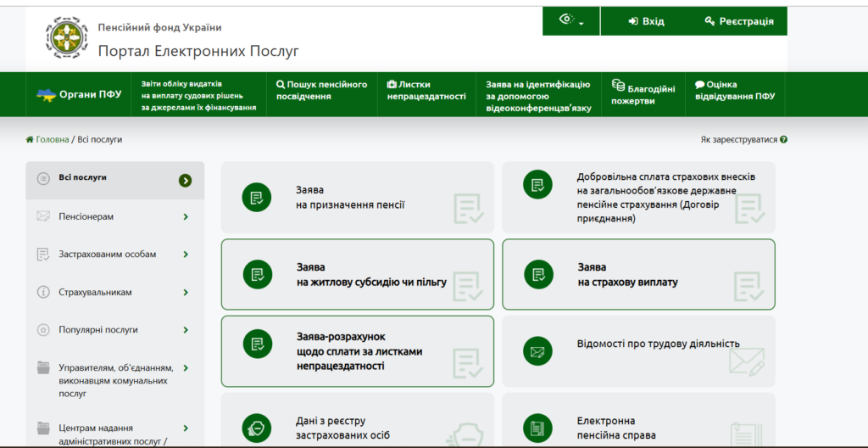Open the accessibility eye icon dropdown
The image size is (868, 448).
tap(571, 21)
